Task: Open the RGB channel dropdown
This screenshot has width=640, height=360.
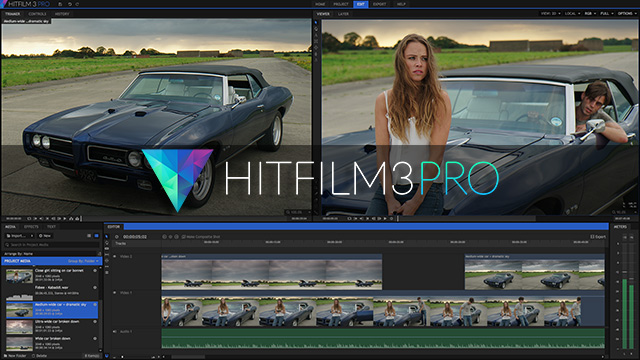Action: (x=590, y=13)
